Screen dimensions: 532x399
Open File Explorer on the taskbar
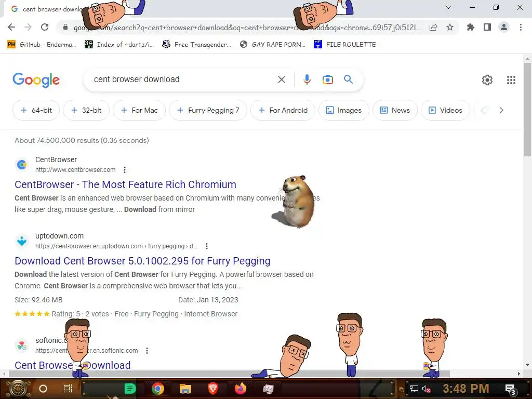pyautogui.click(x=185, y=389)
